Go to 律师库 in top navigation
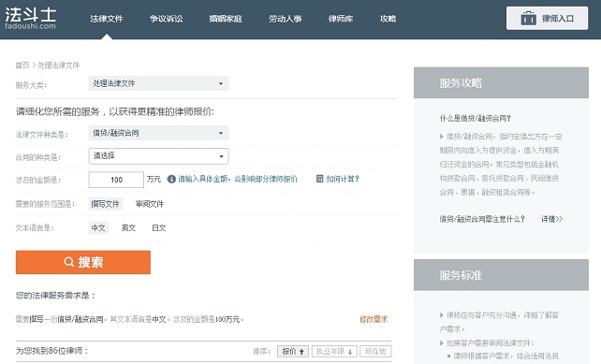The width and height of the screenshot is (601, 364). click(341, 19)
